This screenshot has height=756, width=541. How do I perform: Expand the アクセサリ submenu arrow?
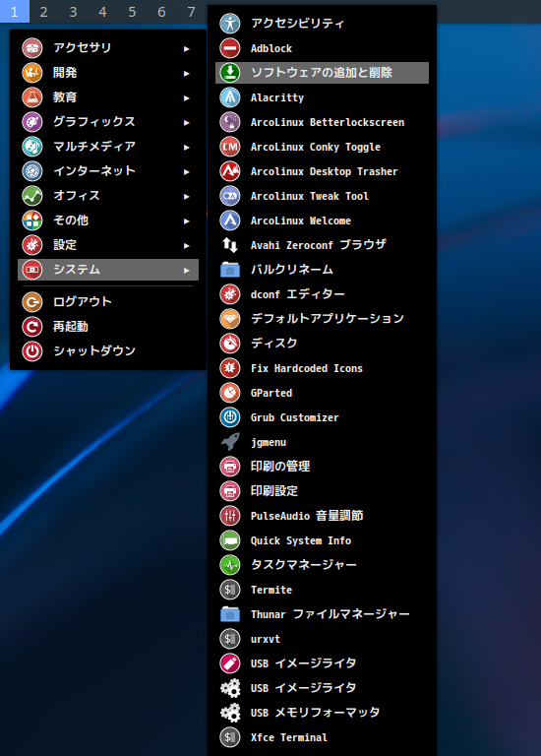click(187, 48)
